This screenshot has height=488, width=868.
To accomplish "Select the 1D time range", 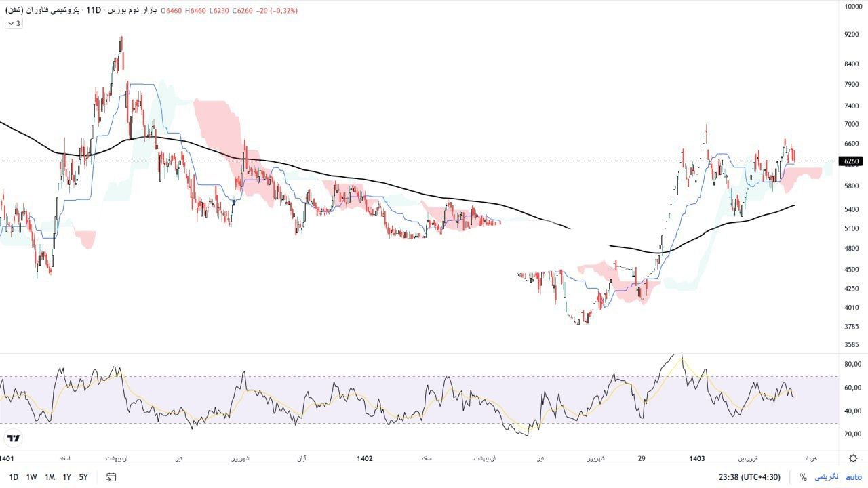I will (x=14, y=477).
